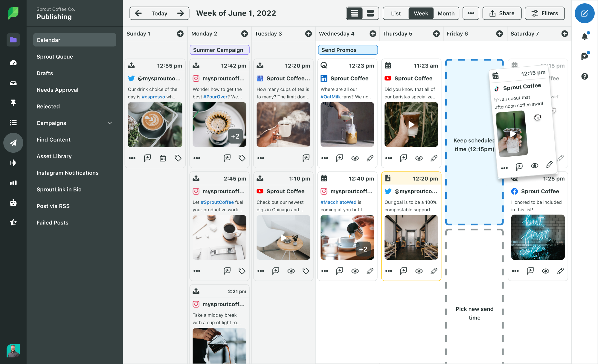Click the three-dot menu on Monday 2:45pm post
598x364 pixels.
[196, 270]
